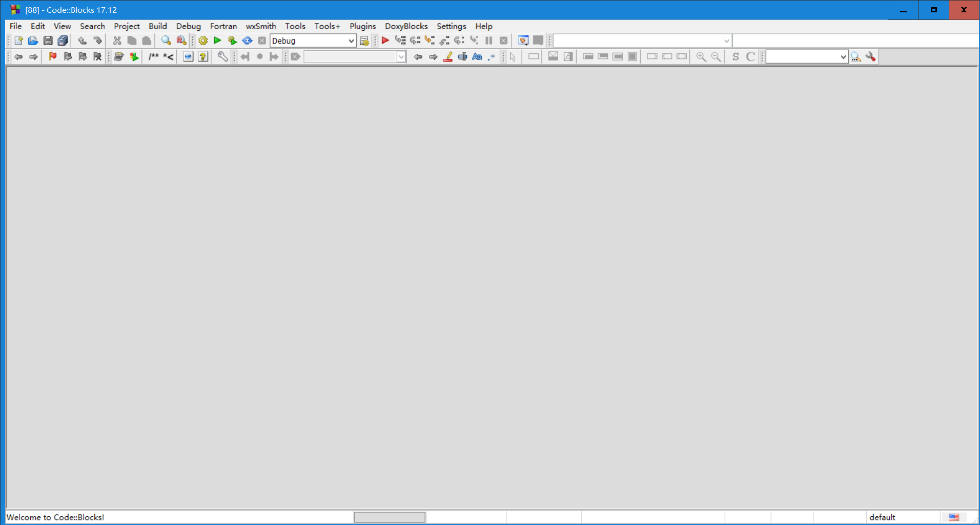Open Find with the magnifier icon
Screen dimensions: 980x525
[x=166, y=41]
